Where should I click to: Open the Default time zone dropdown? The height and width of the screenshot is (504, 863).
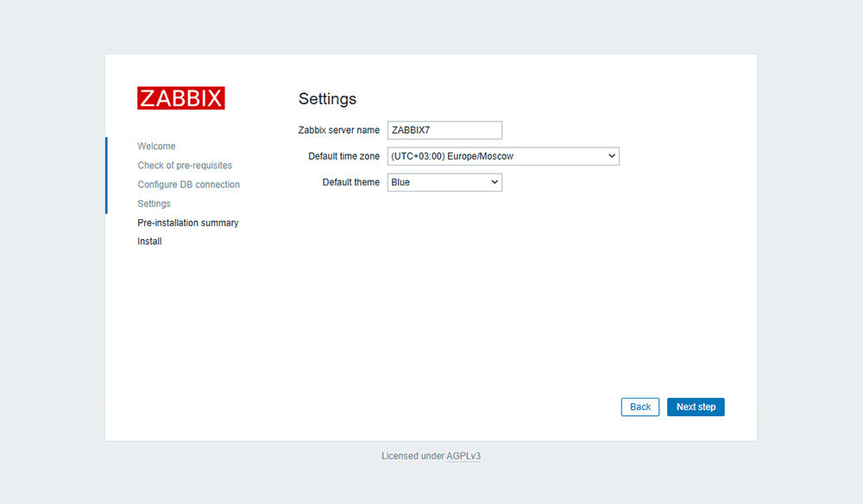click(503, 156)
